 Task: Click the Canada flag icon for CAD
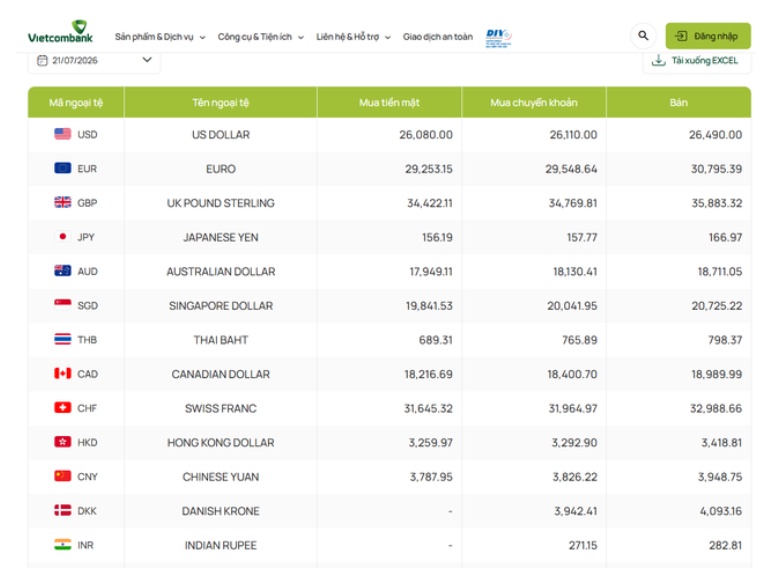click(x=63, y=373)
